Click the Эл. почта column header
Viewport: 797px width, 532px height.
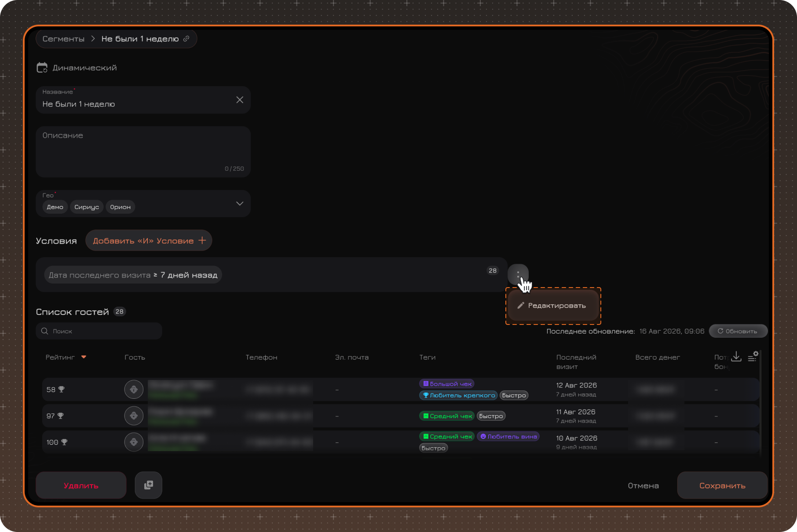[x=352, y=357]
